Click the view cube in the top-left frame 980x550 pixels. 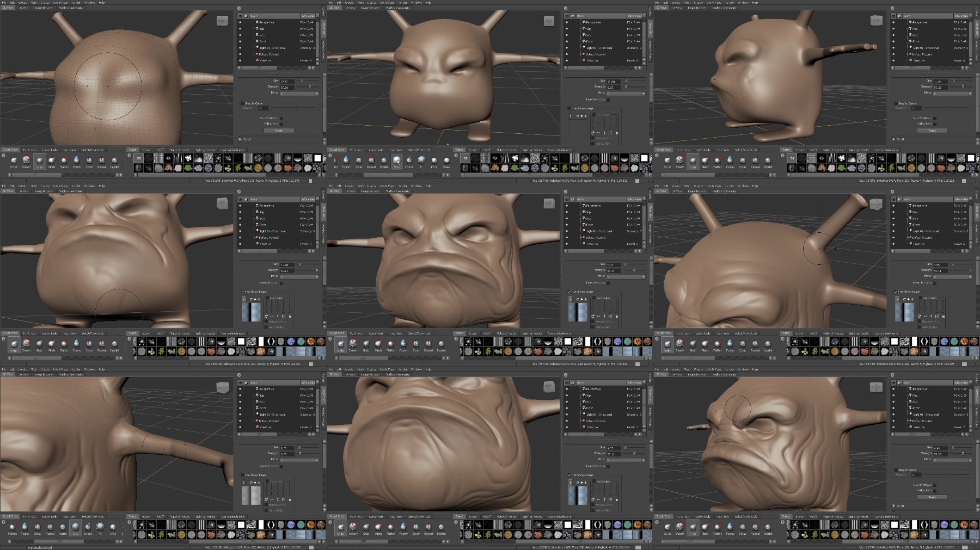[222, 21]
